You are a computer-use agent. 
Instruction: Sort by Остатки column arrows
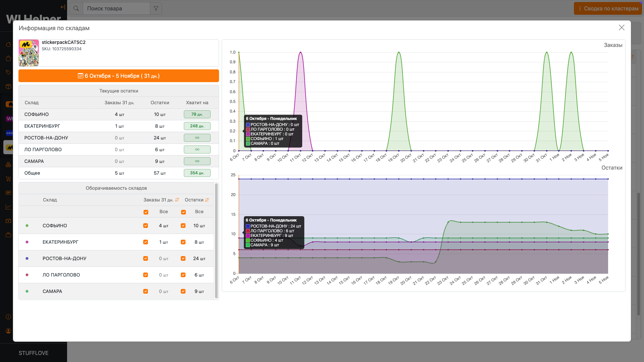[x=207, y=200]
